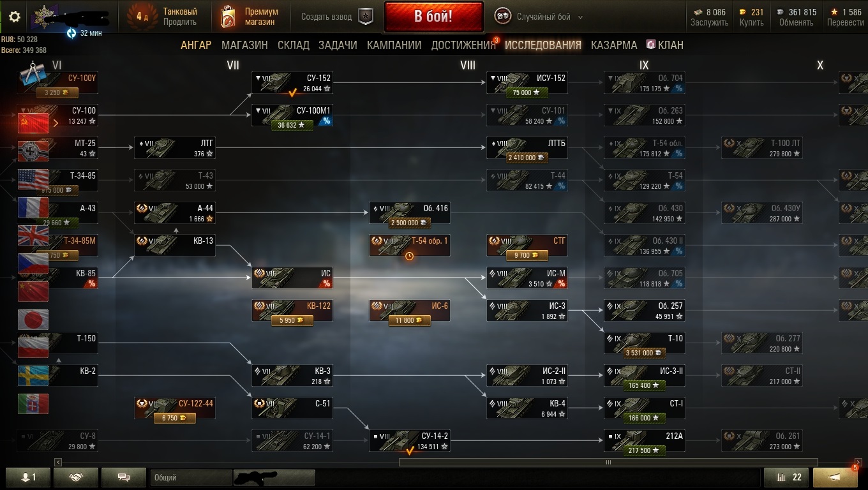Viewport: 868px width, 490px height.
Task: Click the Общий chat channel field
Action: (191, 477)
